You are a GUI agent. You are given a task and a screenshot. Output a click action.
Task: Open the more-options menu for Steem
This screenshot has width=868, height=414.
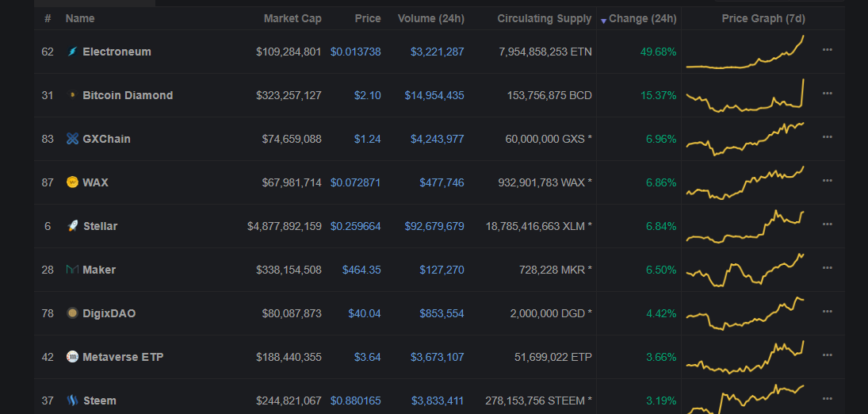(x=827, y=398)
